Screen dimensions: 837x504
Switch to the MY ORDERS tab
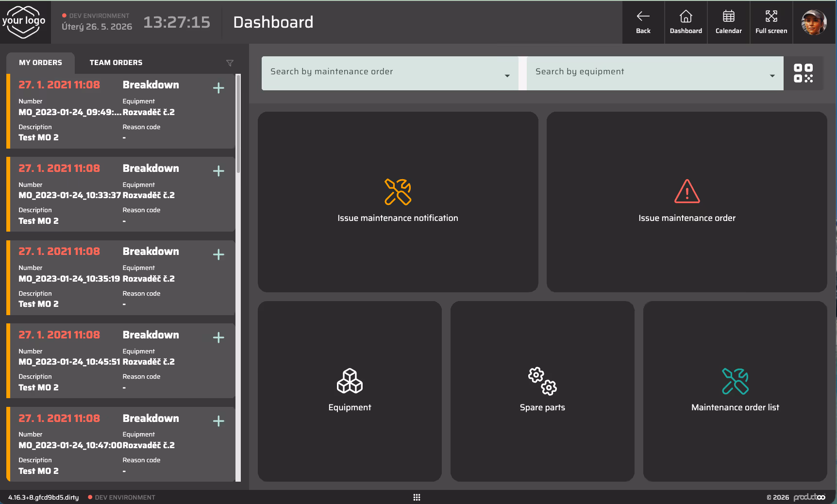(41, 63)
